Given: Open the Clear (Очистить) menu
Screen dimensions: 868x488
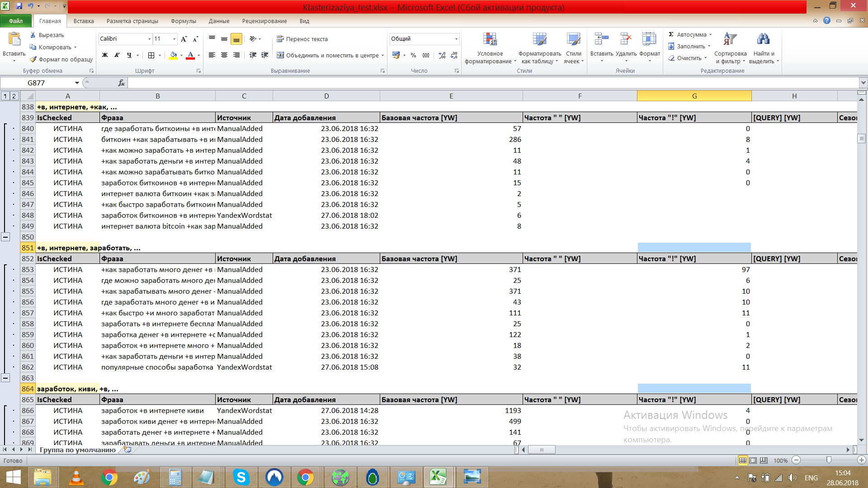Looking at the screenshot, I should point(688,58).
